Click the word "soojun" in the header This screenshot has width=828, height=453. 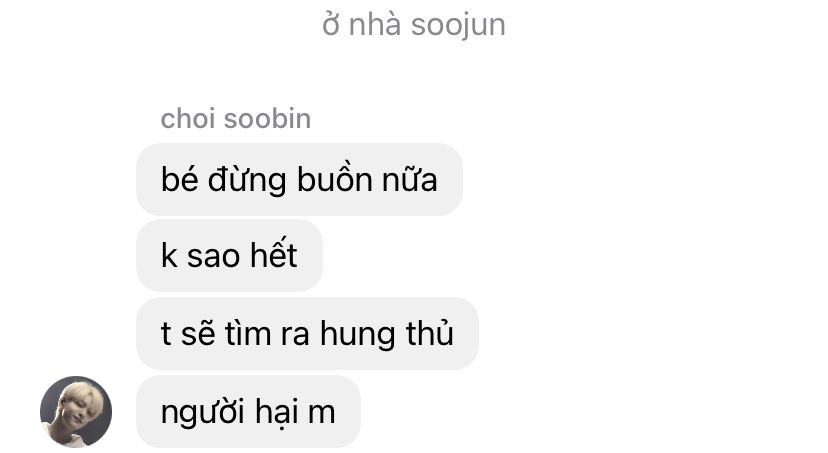458,26
